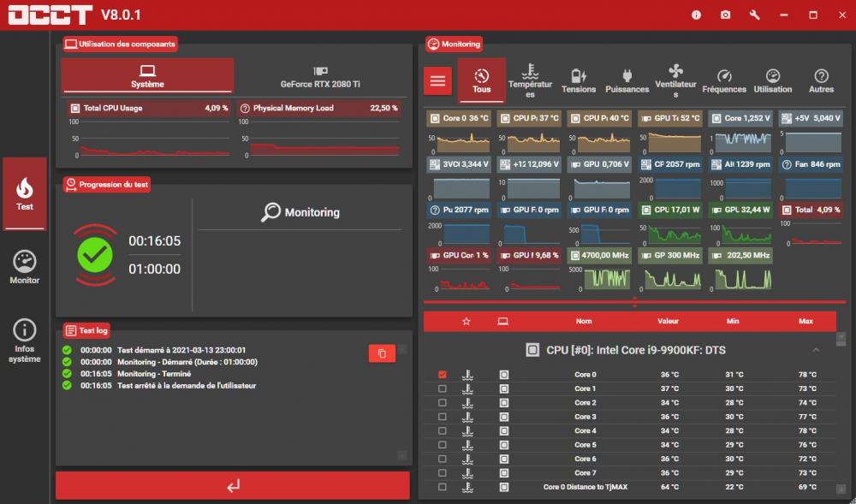Open the 4700,00 MHz frequency tile
856x504 pixels.
coord(599,270)
